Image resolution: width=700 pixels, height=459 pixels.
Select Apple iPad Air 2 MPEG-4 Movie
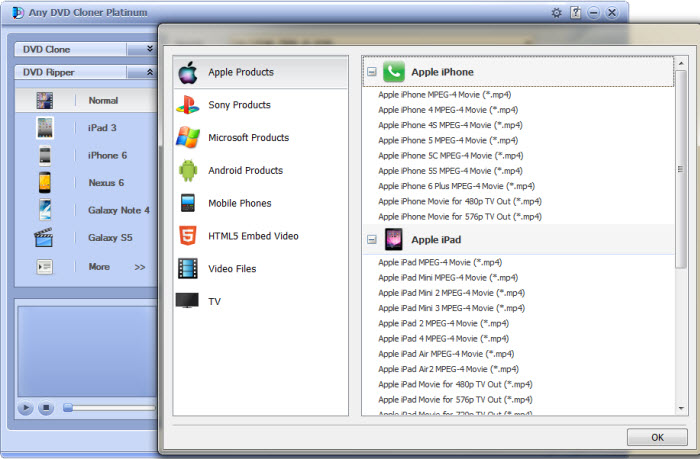tap(449, 369)
